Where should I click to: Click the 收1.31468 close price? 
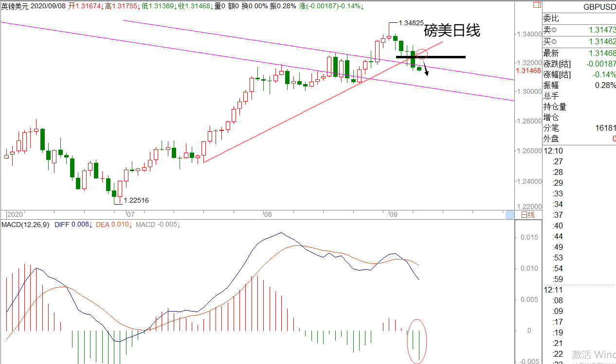pos(196,6)
